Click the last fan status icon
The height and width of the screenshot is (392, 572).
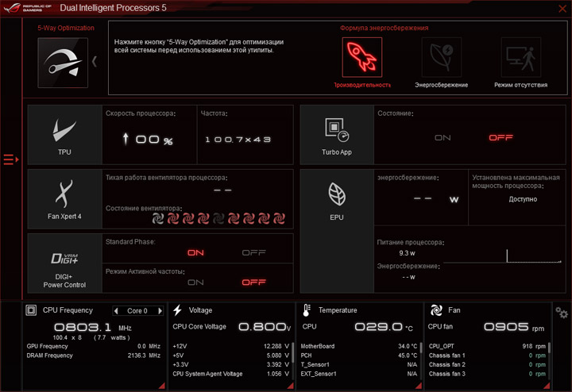279,218
